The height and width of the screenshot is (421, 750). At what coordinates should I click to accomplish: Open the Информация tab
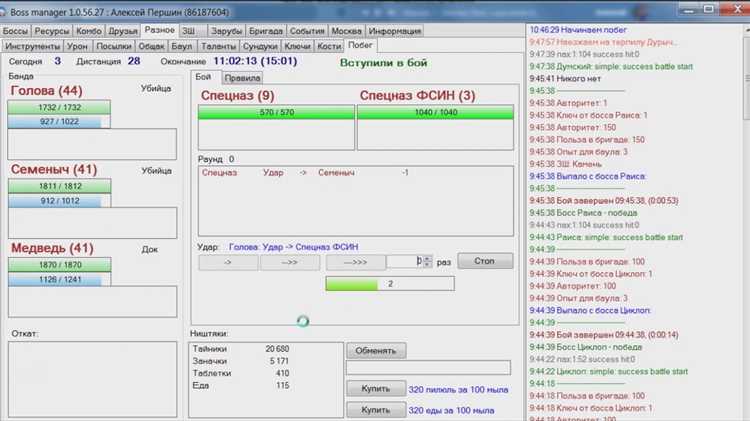pyautogui.click(x=394, y=31)
